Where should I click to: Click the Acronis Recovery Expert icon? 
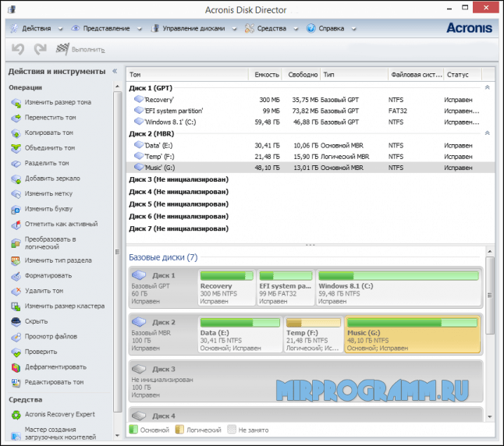coord(16,415)
